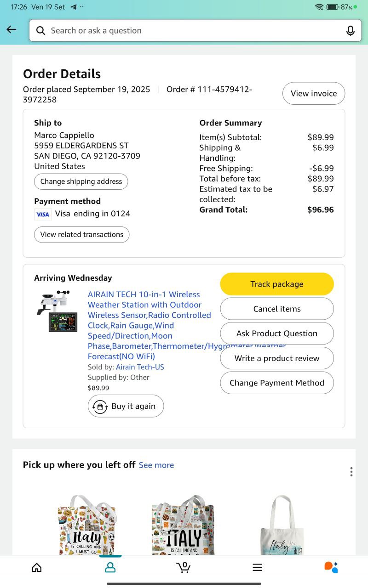Tap the weather station product thumbnail
Image resolution: width=368 pixels, height=588 pixels.
[57, 311]
